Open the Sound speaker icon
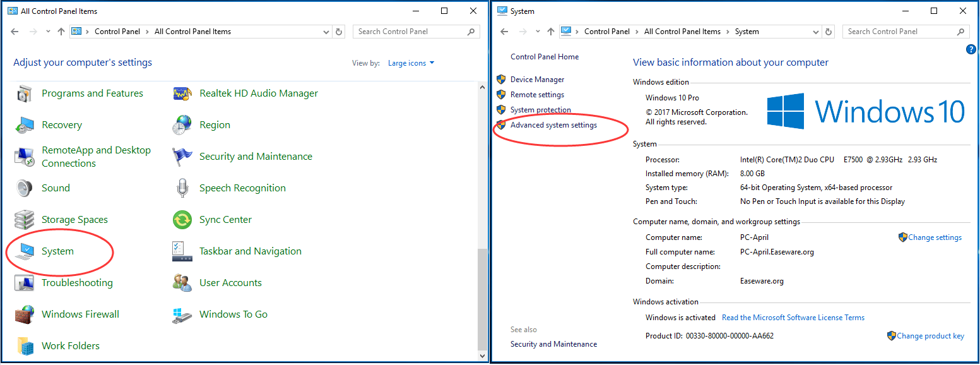This screenshot has width=980, height=365. [25, 188]
